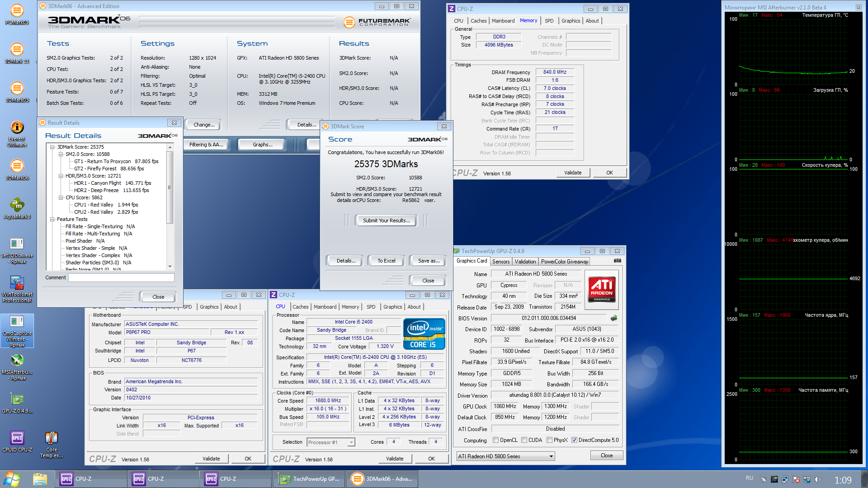Open the SetLODb6.exe shortcut
Screen dimensions: 868x488
[x=17, y=250]
